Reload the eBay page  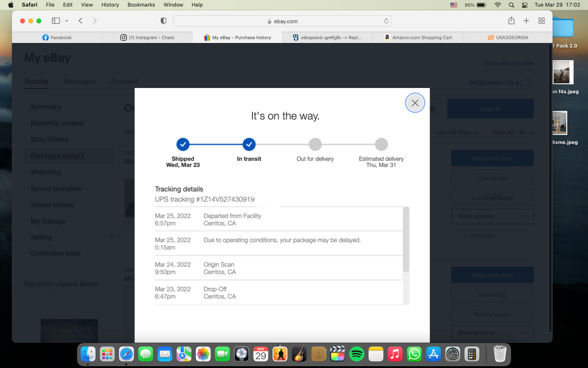pyautogui.click(x=386, y=21)
